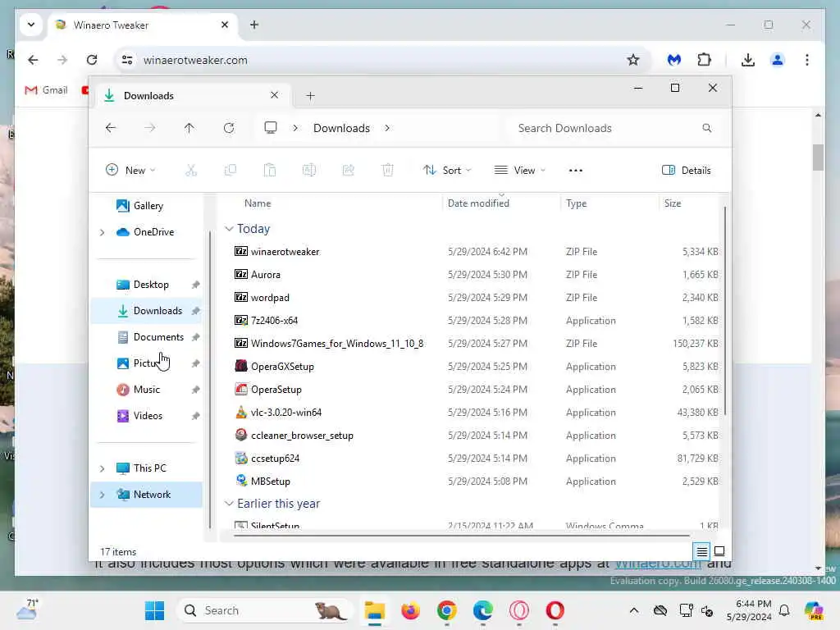The height and width of the screenshot is (630, 840).
Task: Click the taskbar Search box
Action: (265, 610)
